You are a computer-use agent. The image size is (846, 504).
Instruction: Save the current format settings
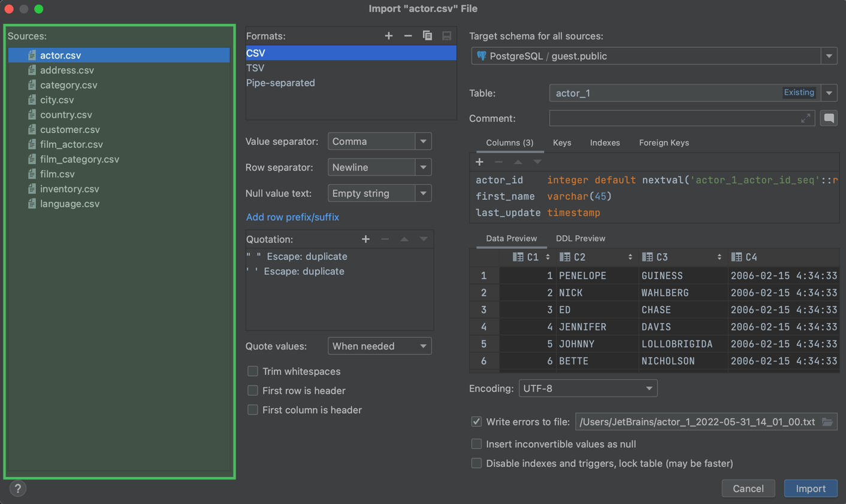pyautogui.click(x=446, y=36)
